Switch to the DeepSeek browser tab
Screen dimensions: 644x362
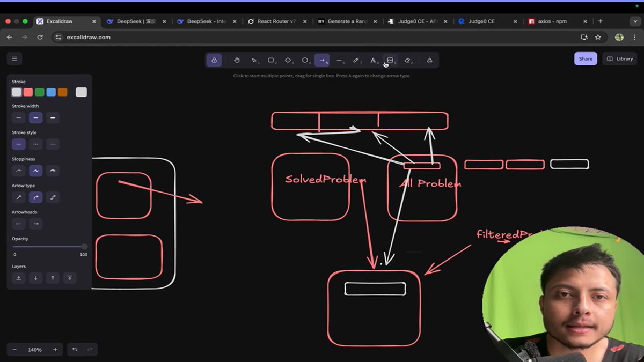136,21
